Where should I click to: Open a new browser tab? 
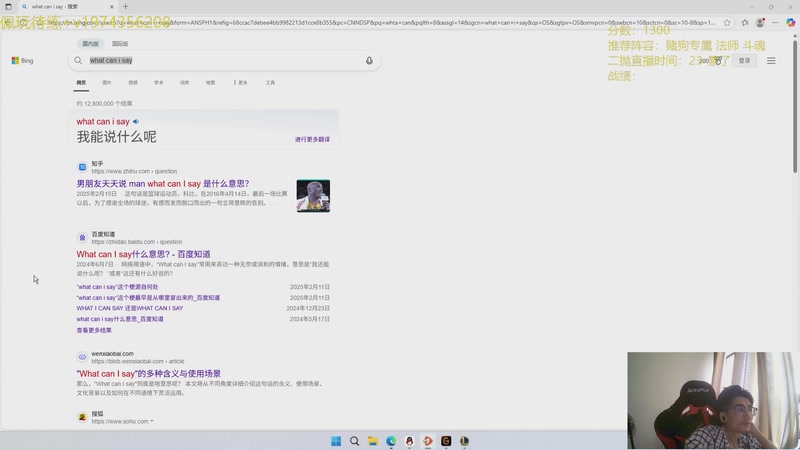click(126, 7)
